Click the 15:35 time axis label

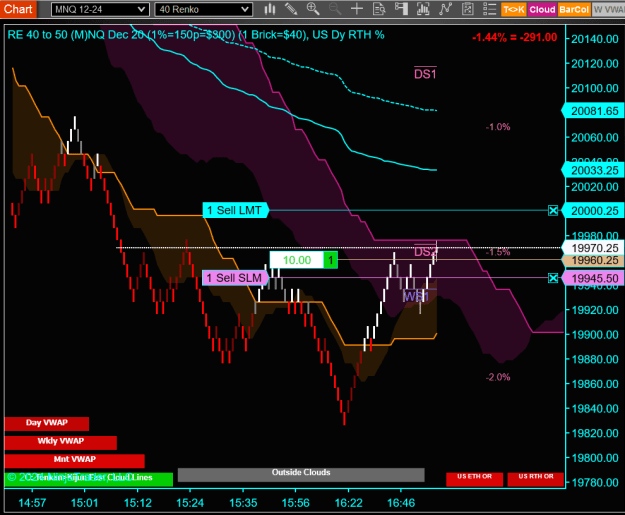coord(243,503)
